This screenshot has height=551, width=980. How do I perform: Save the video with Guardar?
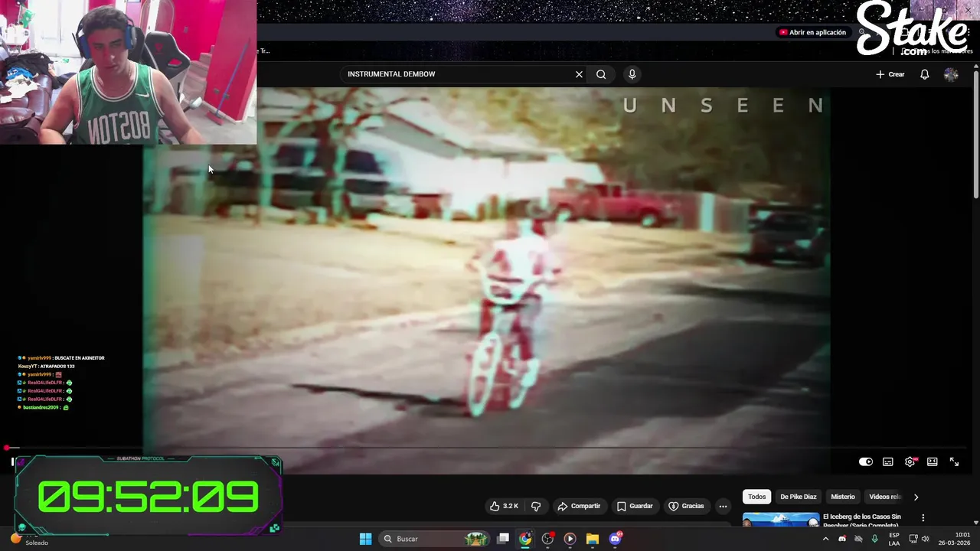click(635, 506)
